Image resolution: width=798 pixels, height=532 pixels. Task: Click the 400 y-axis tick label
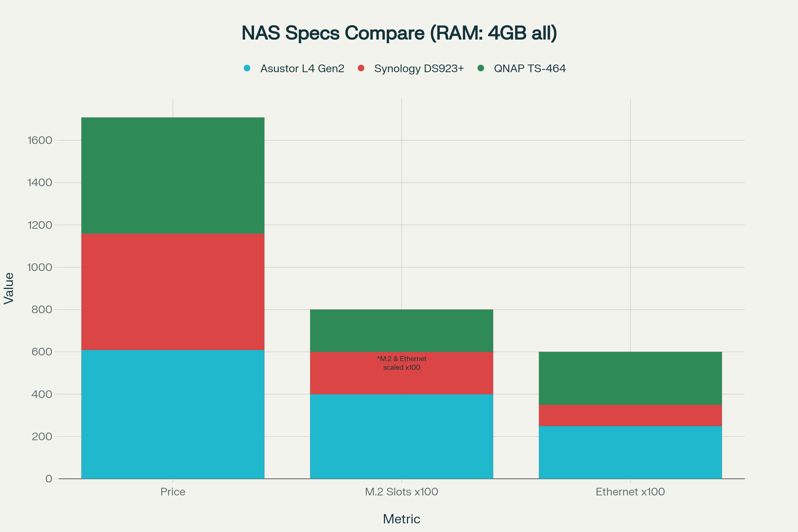click(x=42, y=394)
